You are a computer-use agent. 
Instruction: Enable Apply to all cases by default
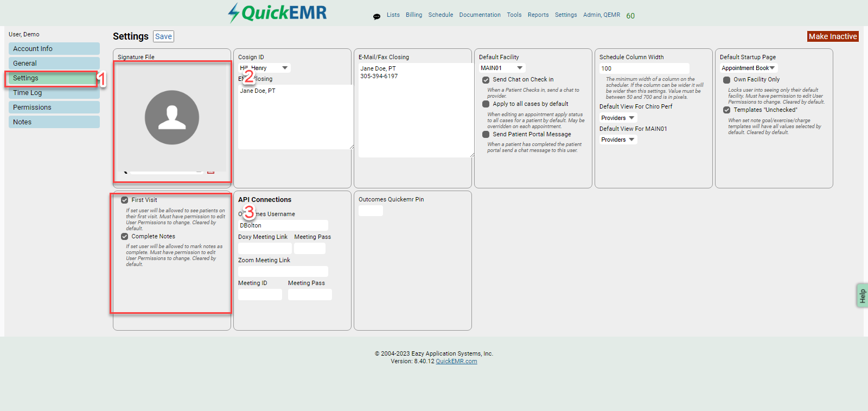tap(486, 104)
